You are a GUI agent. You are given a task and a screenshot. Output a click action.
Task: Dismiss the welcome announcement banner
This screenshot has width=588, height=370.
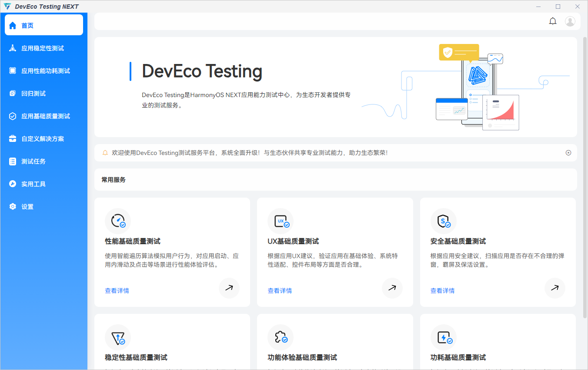(568, 153)
